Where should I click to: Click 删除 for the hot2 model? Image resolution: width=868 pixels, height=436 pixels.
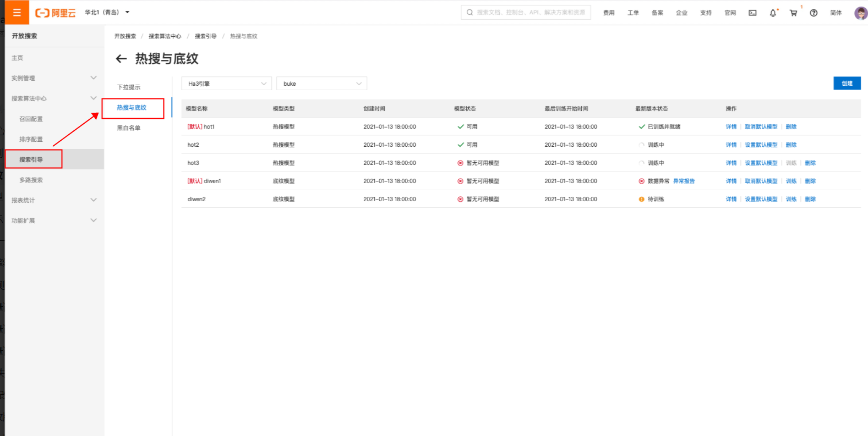pos(791,145)
